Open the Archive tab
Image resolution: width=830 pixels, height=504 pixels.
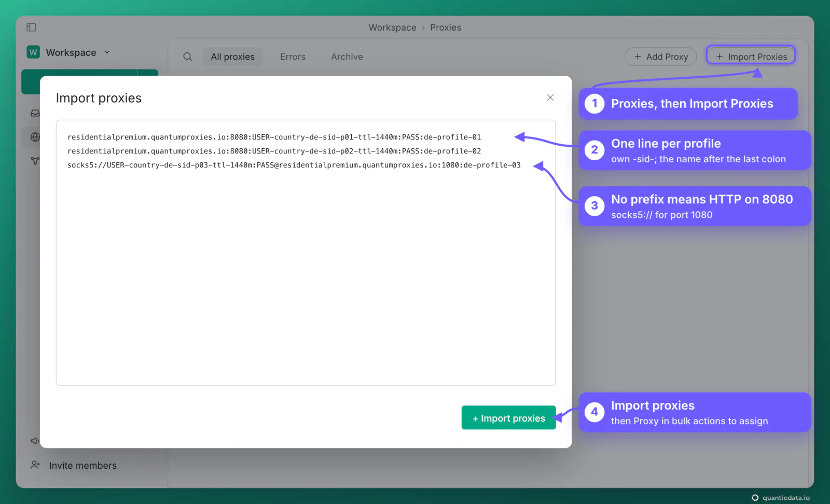coord(347,57)
